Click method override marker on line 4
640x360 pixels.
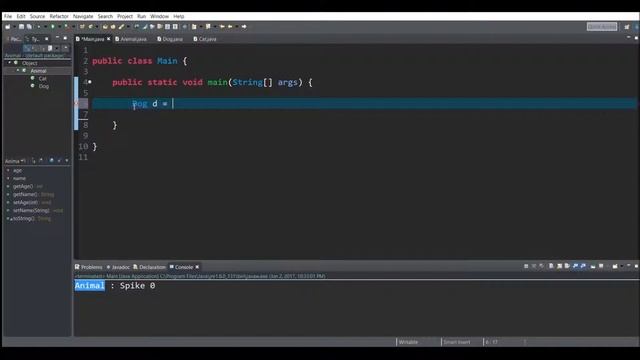[x=90, y=82]
